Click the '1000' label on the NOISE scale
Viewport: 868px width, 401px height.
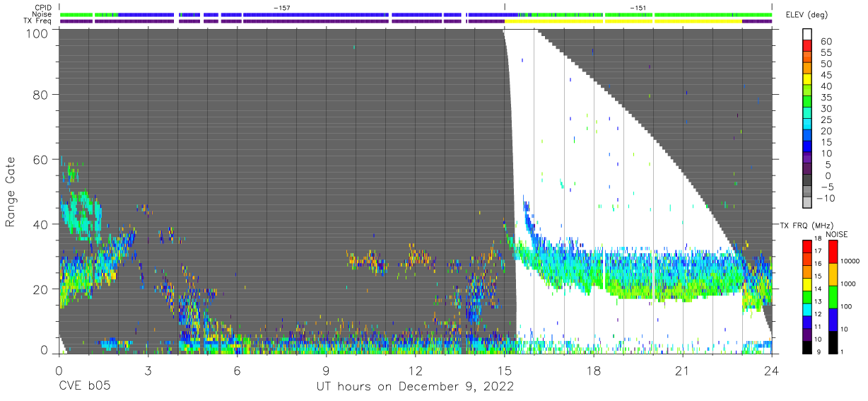point(848,284)
